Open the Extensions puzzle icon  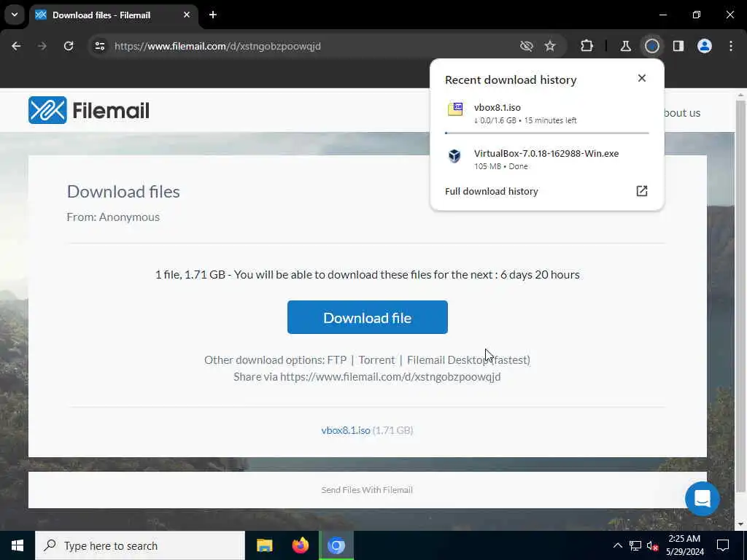pyautogui.click(x=587, y=46)
